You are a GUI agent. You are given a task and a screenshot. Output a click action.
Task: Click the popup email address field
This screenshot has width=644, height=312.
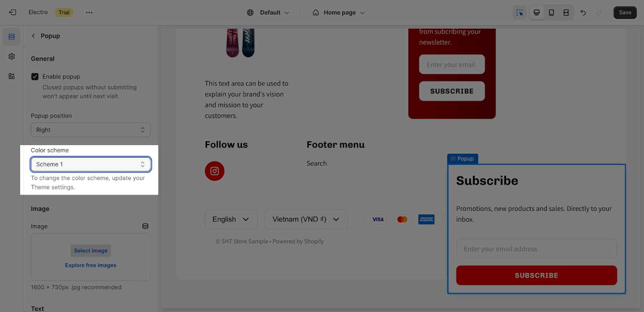pyautogui.click(x=537, y=249)
